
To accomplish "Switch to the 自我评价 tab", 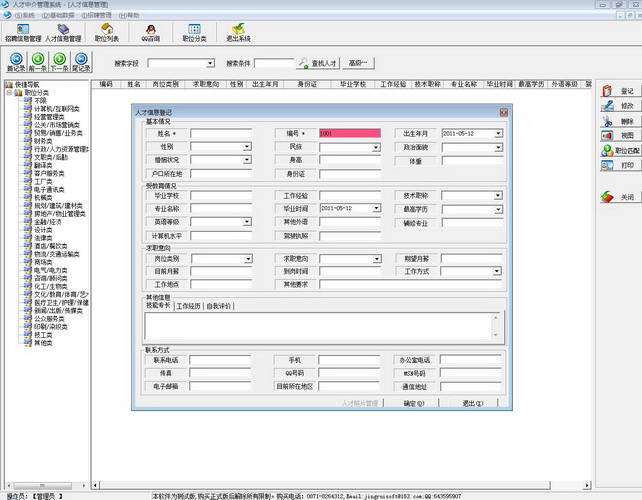I will (219, 306).
